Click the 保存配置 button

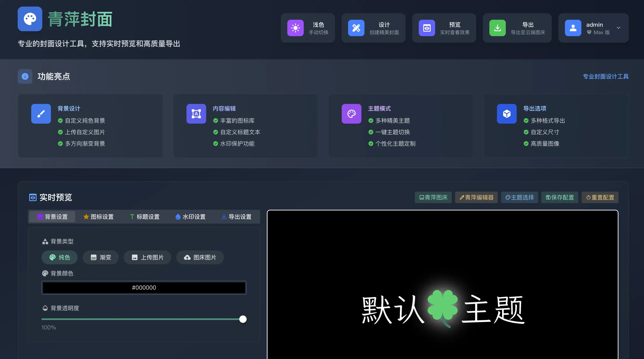click(560, 197)
